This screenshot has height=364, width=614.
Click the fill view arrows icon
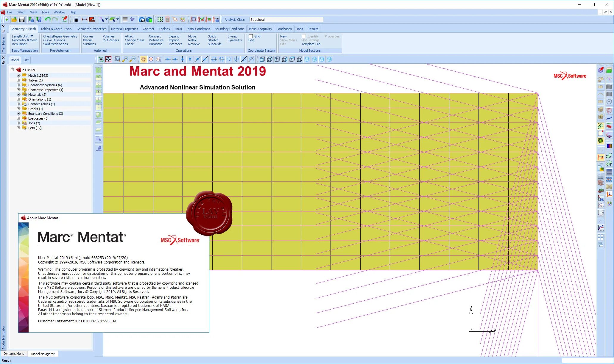tap(108, 59)
